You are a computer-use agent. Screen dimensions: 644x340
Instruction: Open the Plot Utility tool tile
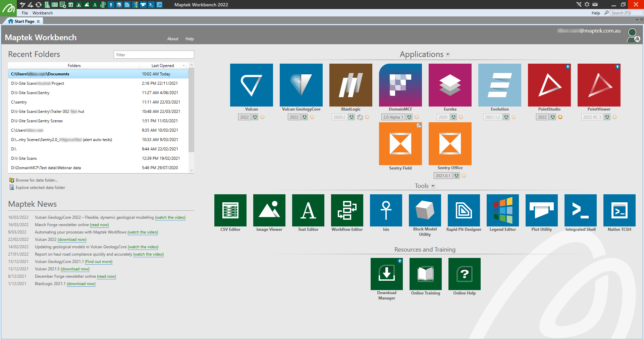542,210
